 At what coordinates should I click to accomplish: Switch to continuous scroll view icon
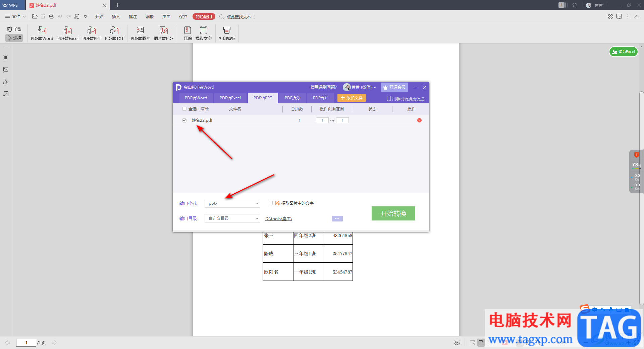point(472,343)
